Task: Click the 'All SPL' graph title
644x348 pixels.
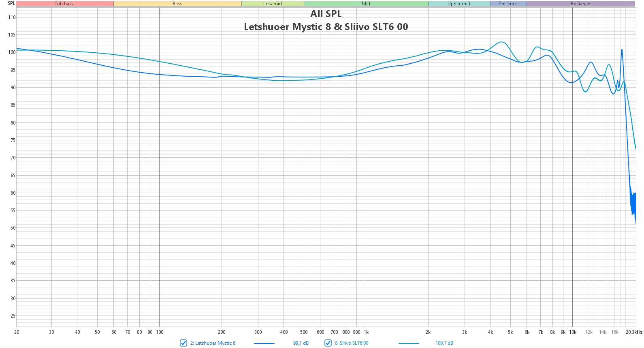Action: 326,14
